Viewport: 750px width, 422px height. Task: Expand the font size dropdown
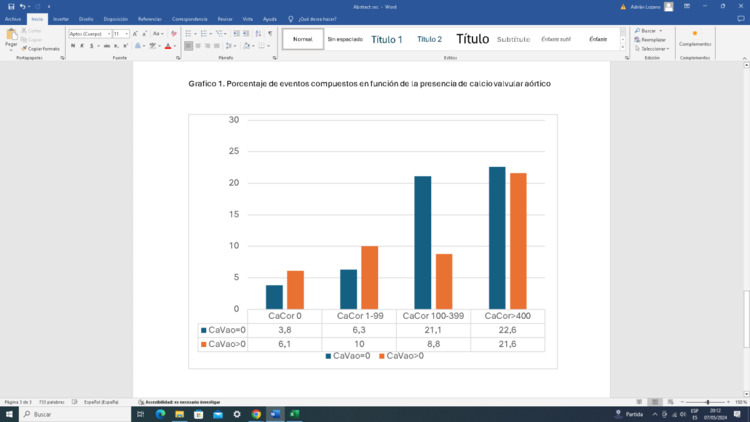(127, 33)
